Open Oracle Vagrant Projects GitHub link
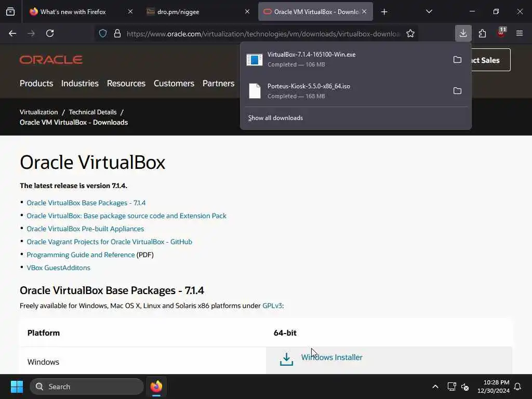This screenshot has width=532, height=399. coord(109,242)
